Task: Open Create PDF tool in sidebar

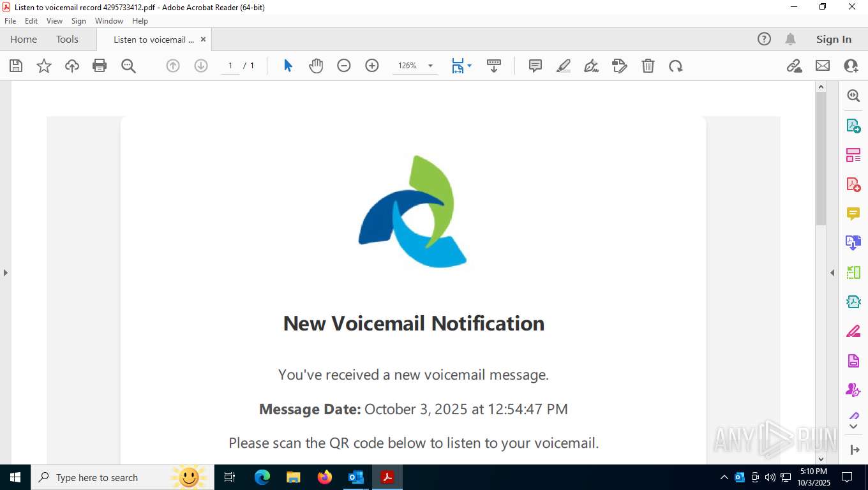Action: [853, 185]
